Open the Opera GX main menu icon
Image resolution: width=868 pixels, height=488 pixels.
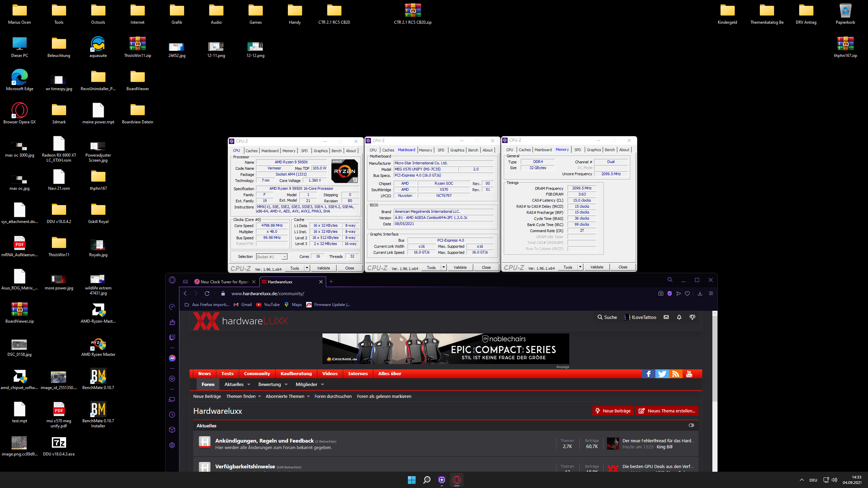(x=172, y=280)
